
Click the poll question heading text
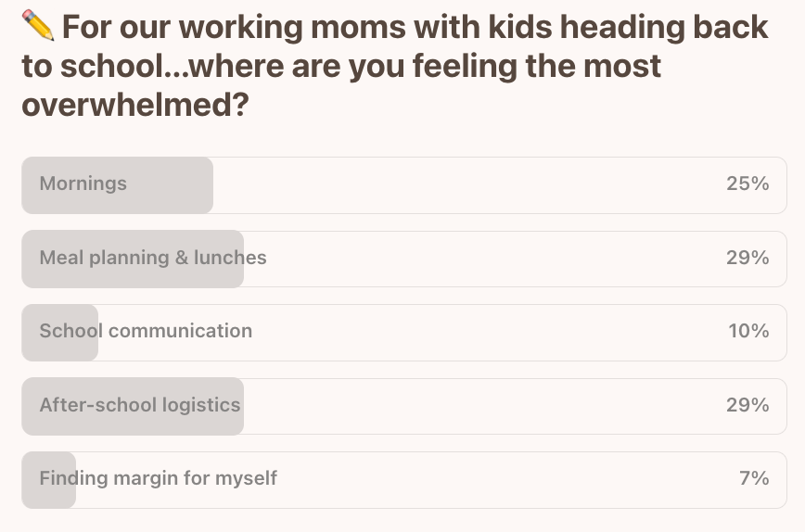tap(395, 65)
